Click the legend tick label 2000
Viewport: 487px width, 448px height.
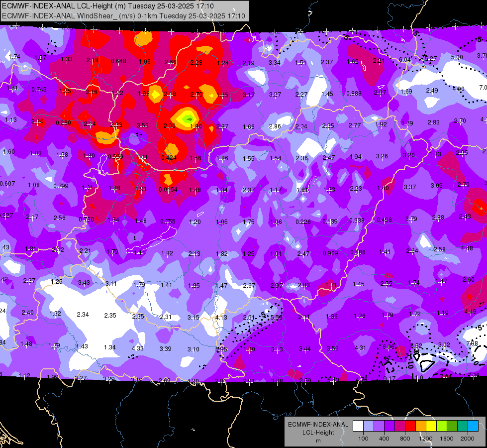[x=468, y=439]
